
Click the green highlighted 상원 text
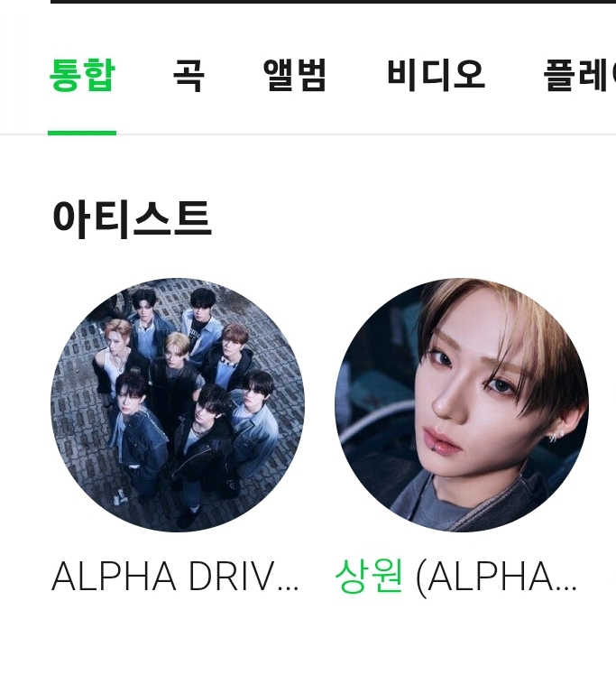(369, 577)
